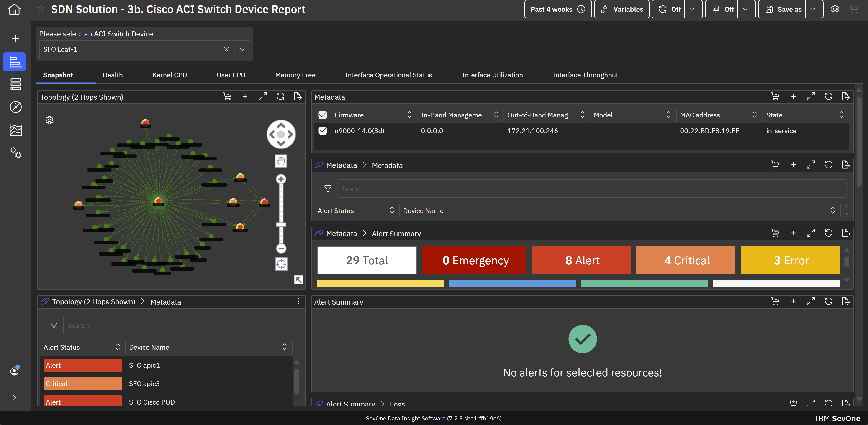The height and width of the screenshot is (425, 868).
Task: Click recenter crosshair icon in topology
Action: 281,264
